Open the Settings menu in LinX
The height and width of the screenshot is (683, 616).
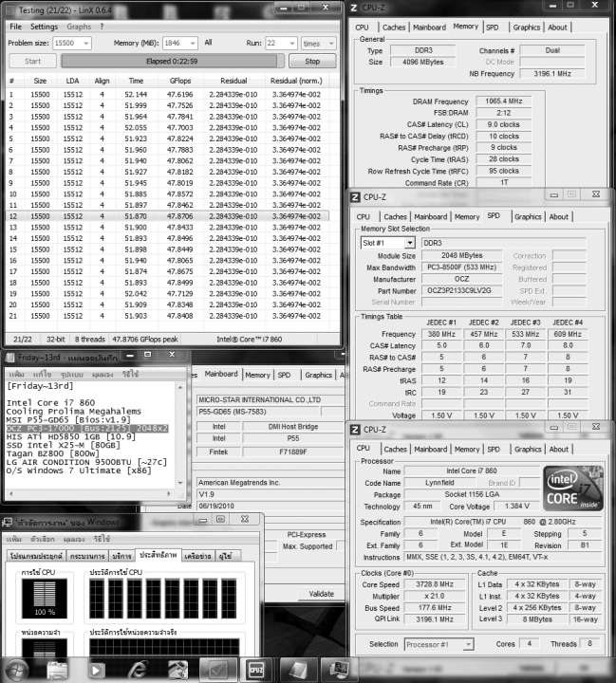tap(44, 27)
